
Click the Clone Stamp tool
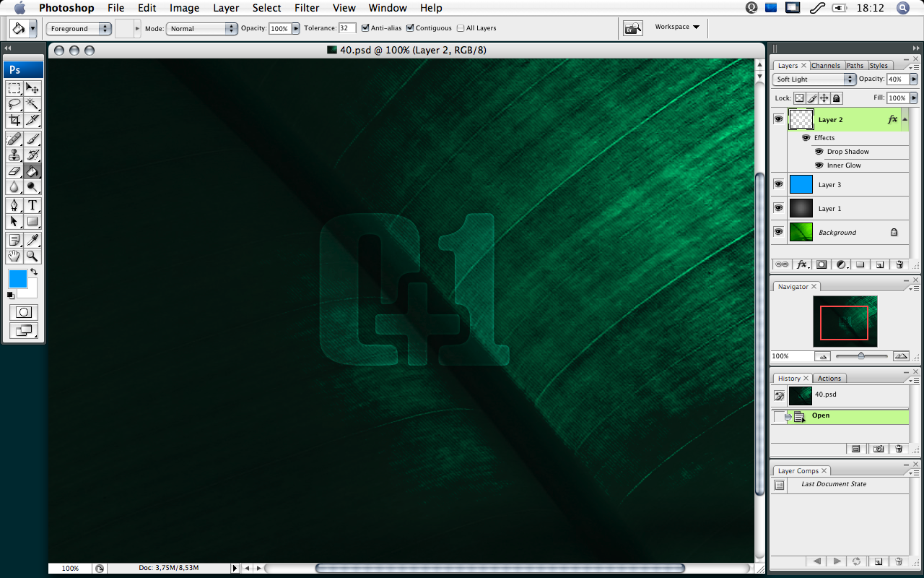pos(14,155)
